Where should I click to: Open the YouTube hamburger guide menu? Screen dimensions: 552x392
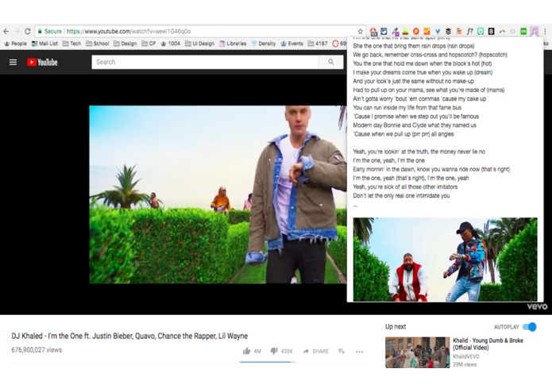(13, 62)
